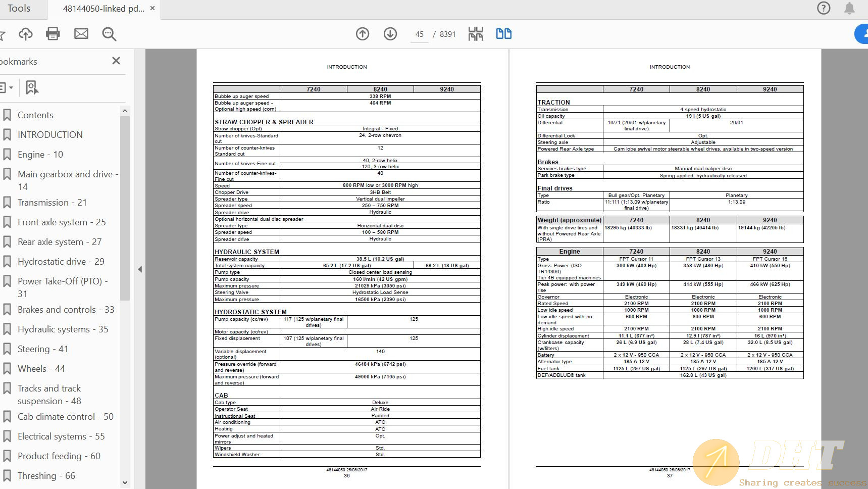
Task: Click the 4 speed hydrostatic value
Action: [x=703, y=110]
